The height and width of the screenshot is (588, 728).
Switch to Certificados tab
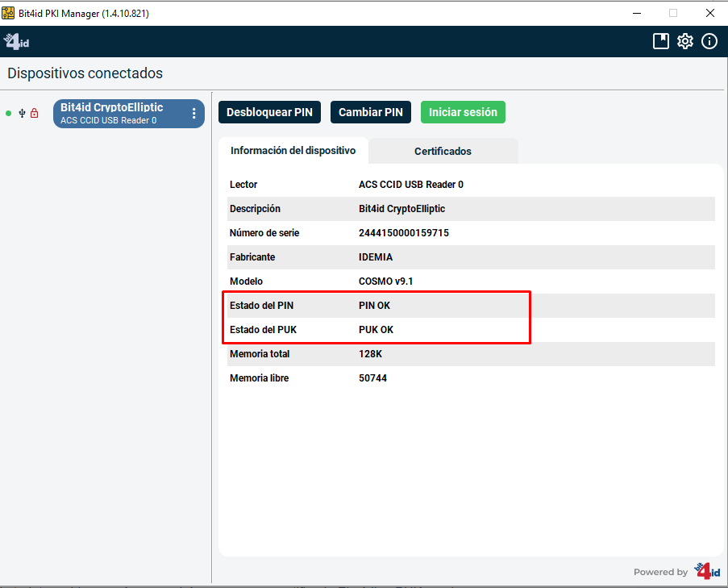click(x=443, y=151)
